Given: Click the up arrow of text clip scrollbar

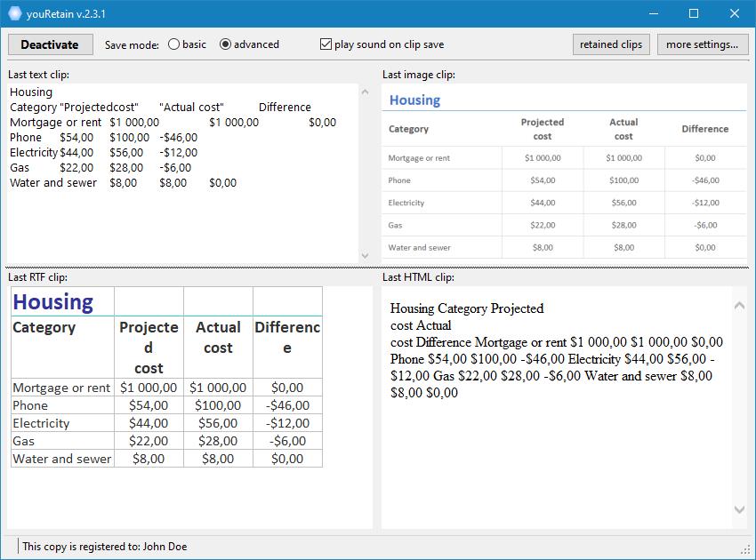Looking at the screenshot, I should tap(365, 92).
